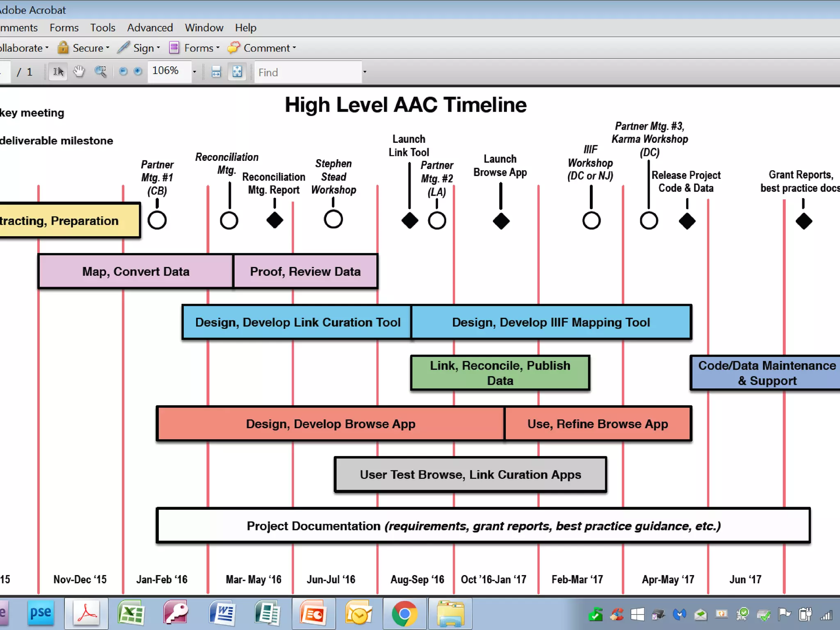The image size is (840, 630).
Task: Click the Launch Browse App diamond milestone
Action: point(501,221)
